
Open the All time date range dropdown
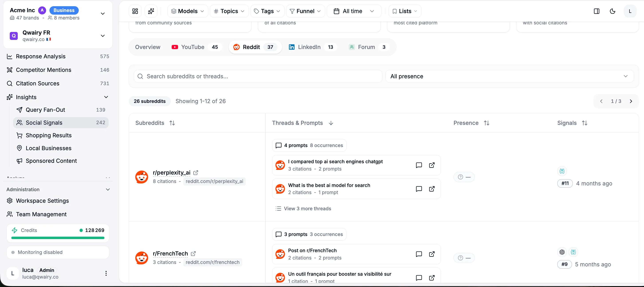tap(354, 11)
